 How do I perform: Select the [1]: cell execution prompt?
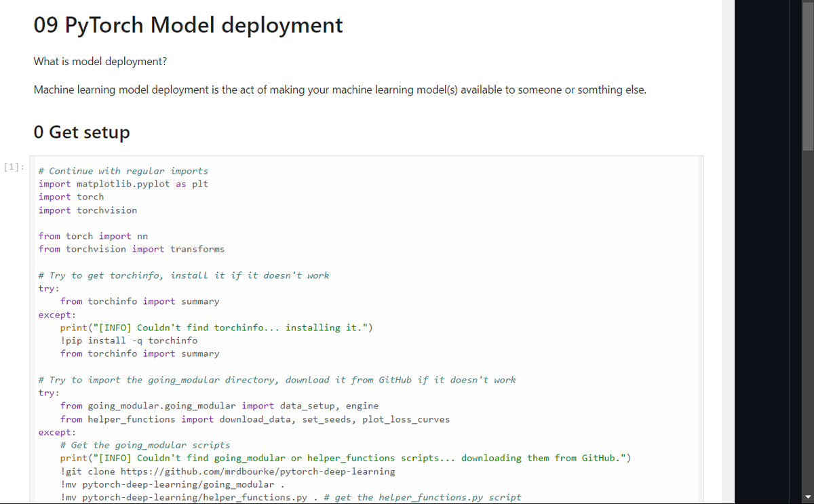coord(14,167)
